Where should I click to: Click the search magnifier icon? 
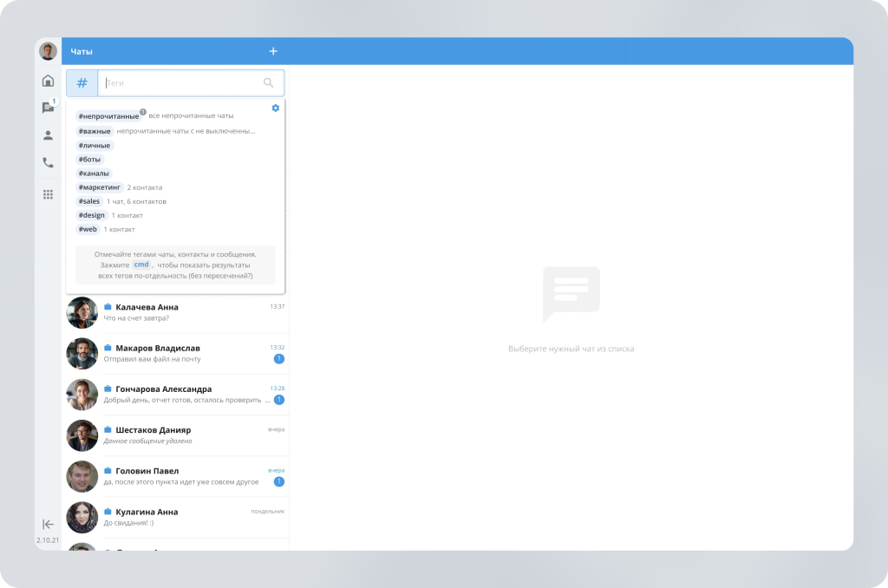pyautogui.click(x=269, y=82)
